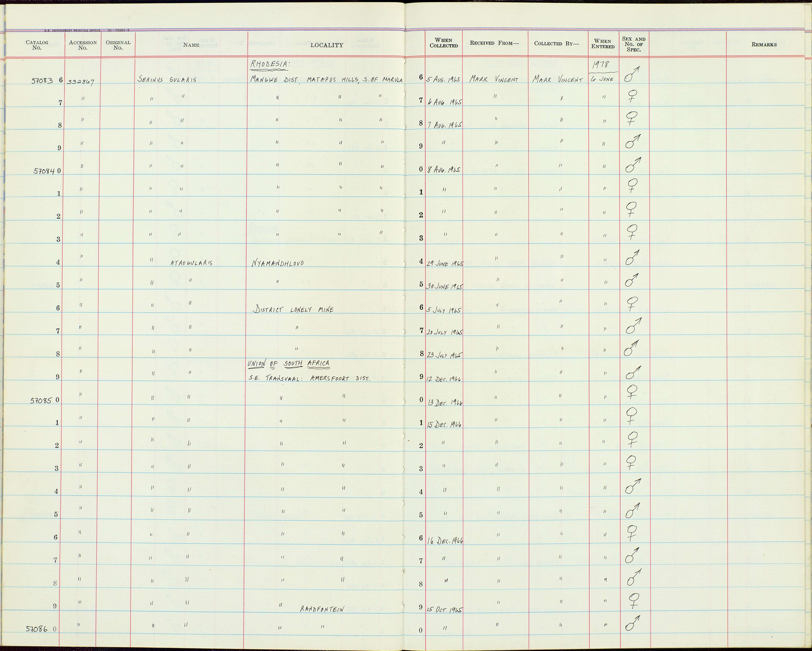This screenshot has height=651, width=812.
Task: Click catalog number 57085 0
Action: [x=44, y=400]
